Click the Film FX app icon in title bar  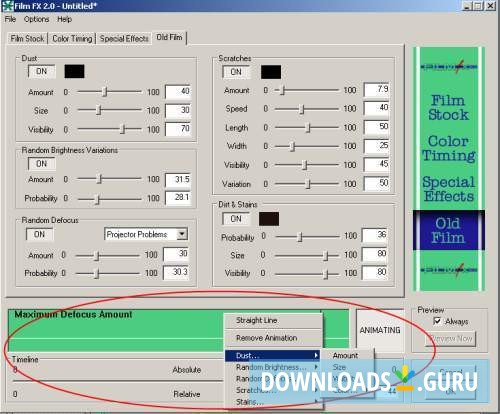click(x=7, y=6)
